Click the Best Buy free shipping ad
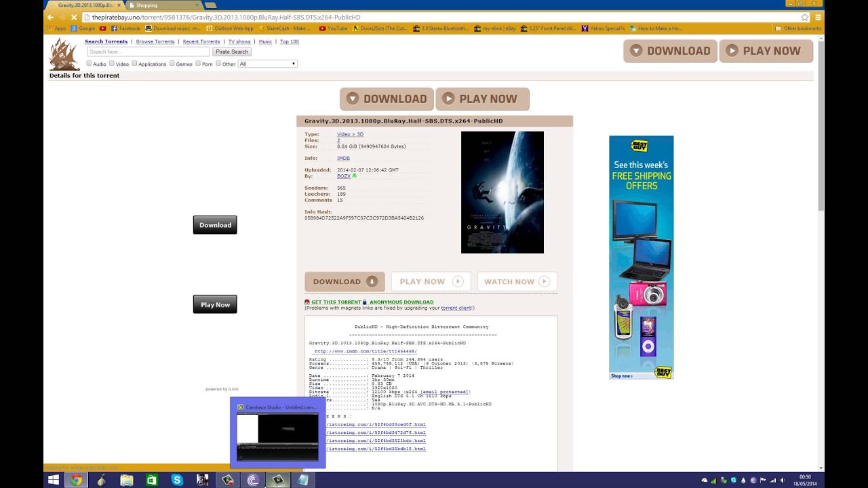Viewport: 868px width, 488px height. [x=642, y=258]
